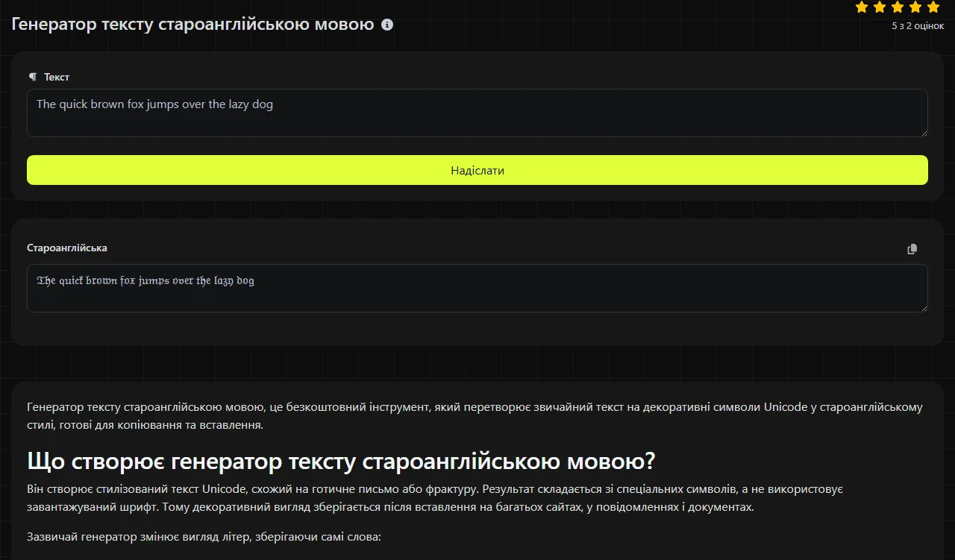Give a three-star rating

tap(898, 7)
